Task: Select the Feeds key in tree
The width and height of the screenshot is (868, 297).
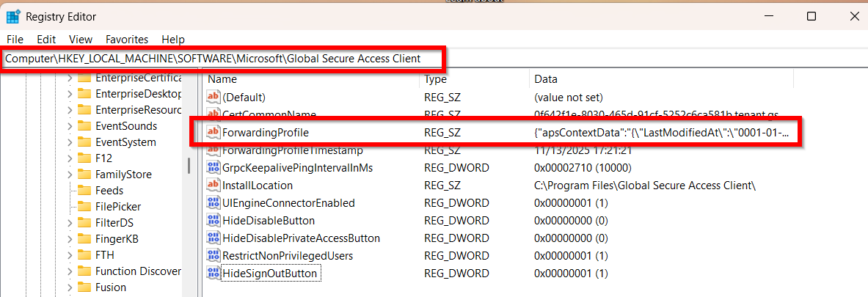Action: (109, 190)
